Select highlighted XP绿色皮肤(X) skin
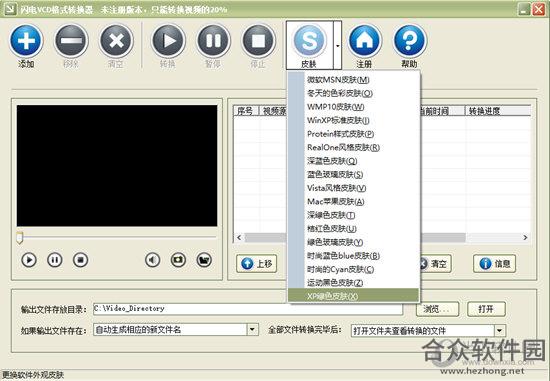 point(354,296)
